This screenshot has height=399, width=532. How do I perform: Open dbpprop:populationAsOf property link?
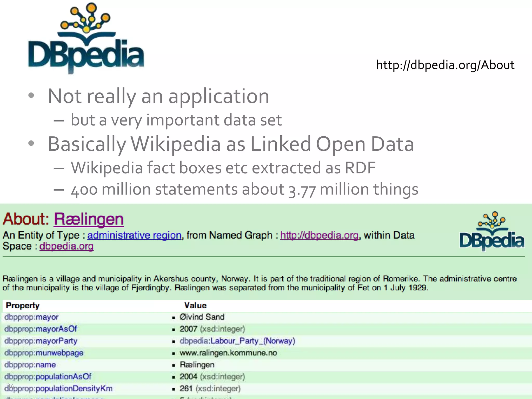click(48, 377)
